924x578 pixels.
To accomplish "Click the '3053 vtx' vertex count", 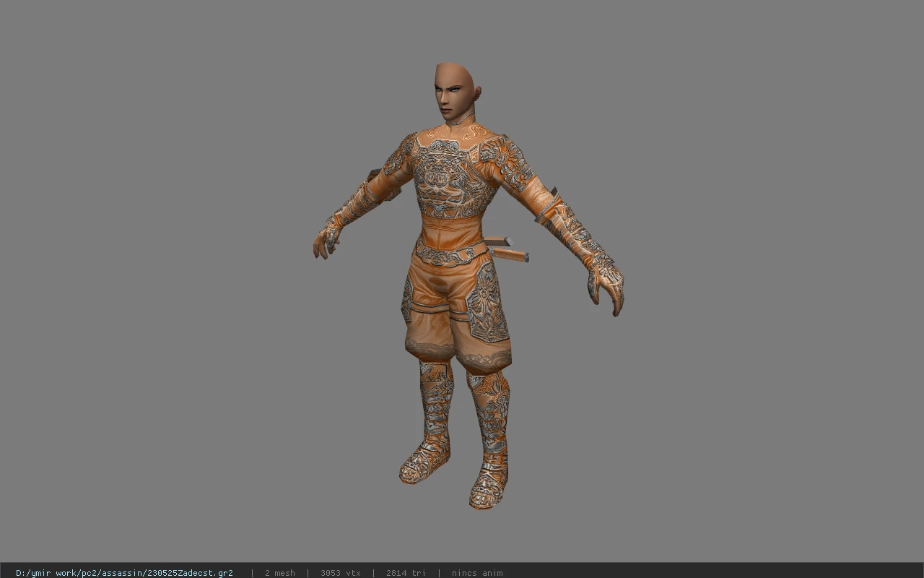I will (x=340, y=573).
